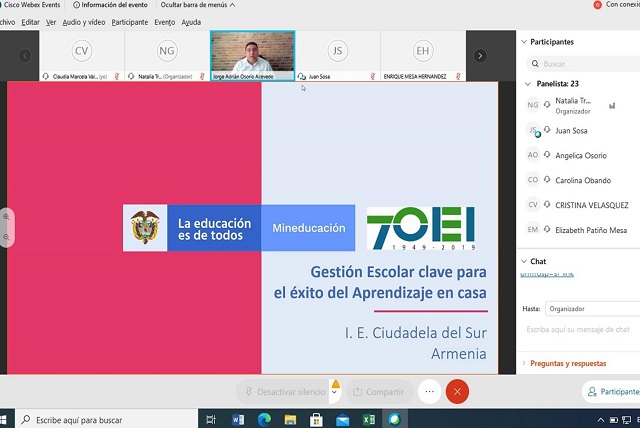This screenshot has width=640, height=428.
Task: Open the Participante menu
Action: click(x=130, y=22)
